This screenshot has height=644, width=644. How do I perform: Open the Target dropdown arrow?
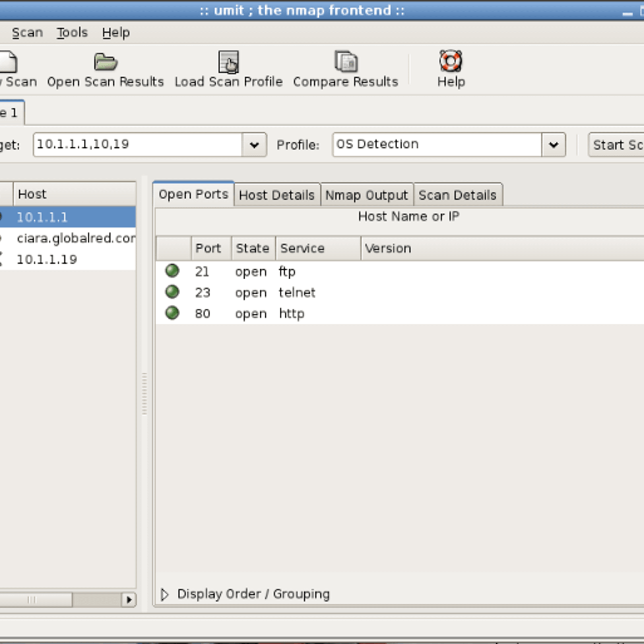(254, 145)
